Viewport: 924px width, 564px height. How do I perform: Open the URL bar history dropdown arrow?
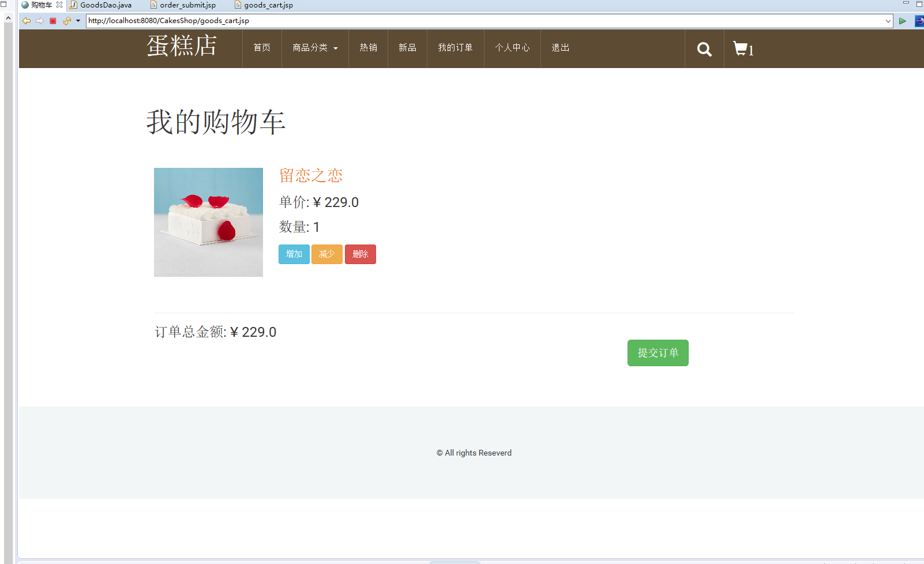(x=888, y=20)
